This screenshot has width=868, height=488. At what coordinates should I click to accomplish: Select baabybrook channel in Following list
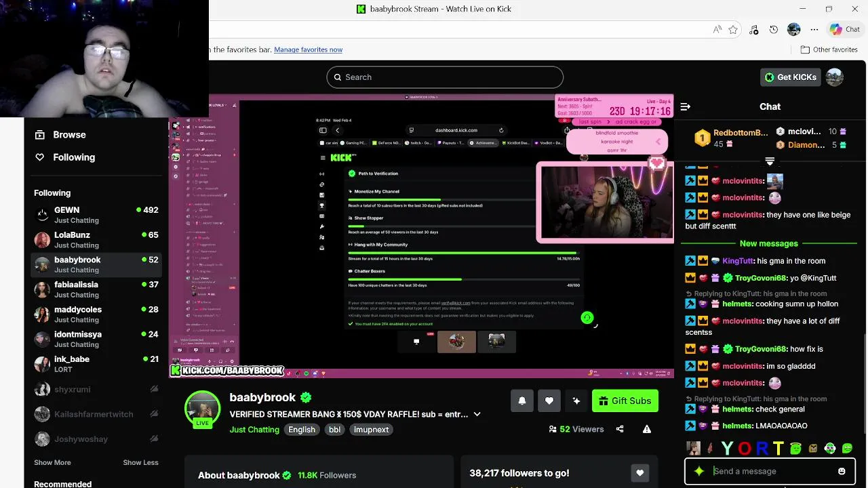[96, 264]
